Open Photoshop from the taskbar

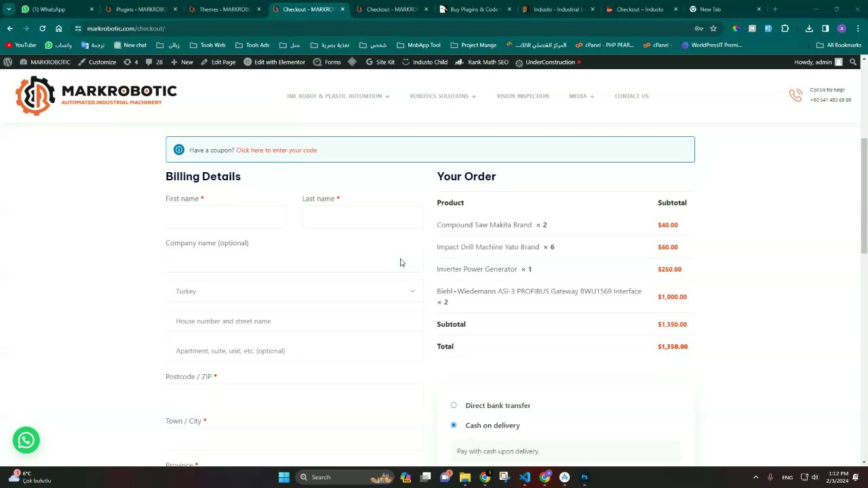click(x=585, y=477)
